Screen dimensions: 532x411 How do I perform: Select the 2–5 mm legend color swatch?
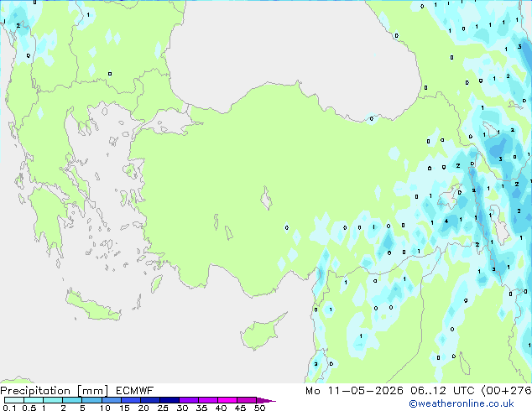point(72,400)
